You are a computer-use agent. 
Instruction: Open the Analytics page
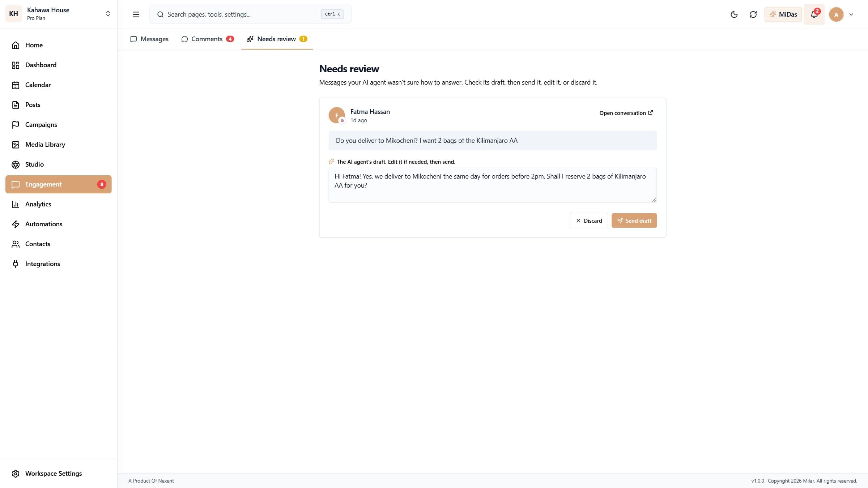tap(59, 204)
